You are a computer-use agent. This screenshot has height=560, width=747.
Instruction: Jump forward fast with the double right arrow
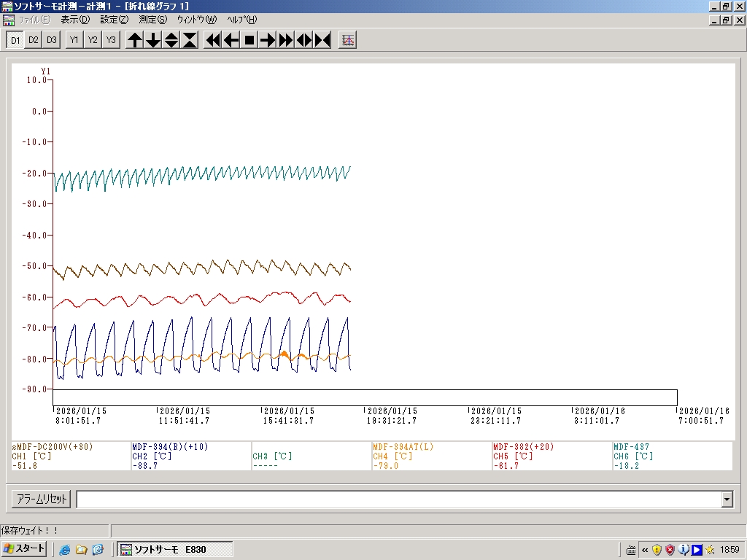click(x=286, y=40)
